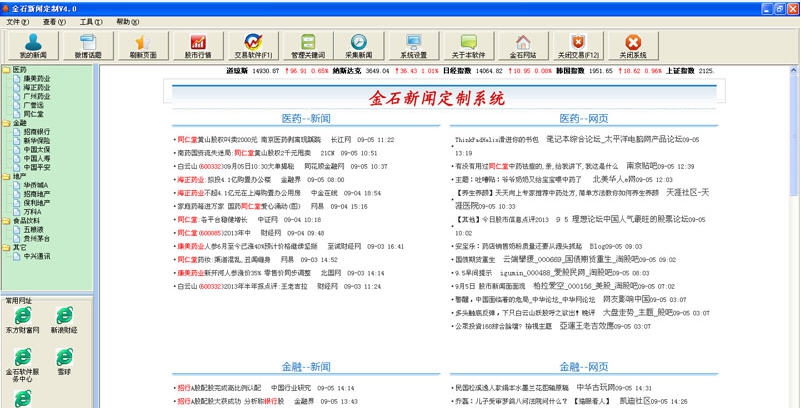Select 广誉远 in the tree
Viewport: 801px width, 408px height.
coord(34,105)
